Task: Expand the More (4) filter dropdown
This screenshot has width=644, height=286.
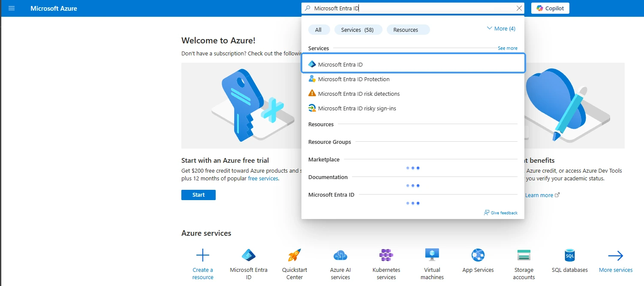Action: [x=501, y=28]
